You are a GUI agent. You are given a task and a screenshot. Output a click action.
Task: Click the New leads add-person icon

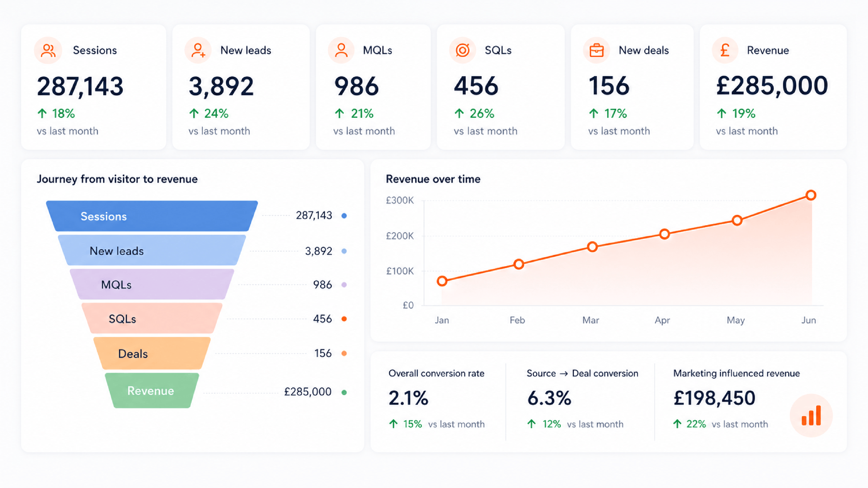pyautogui.click(x=198, y=51)
